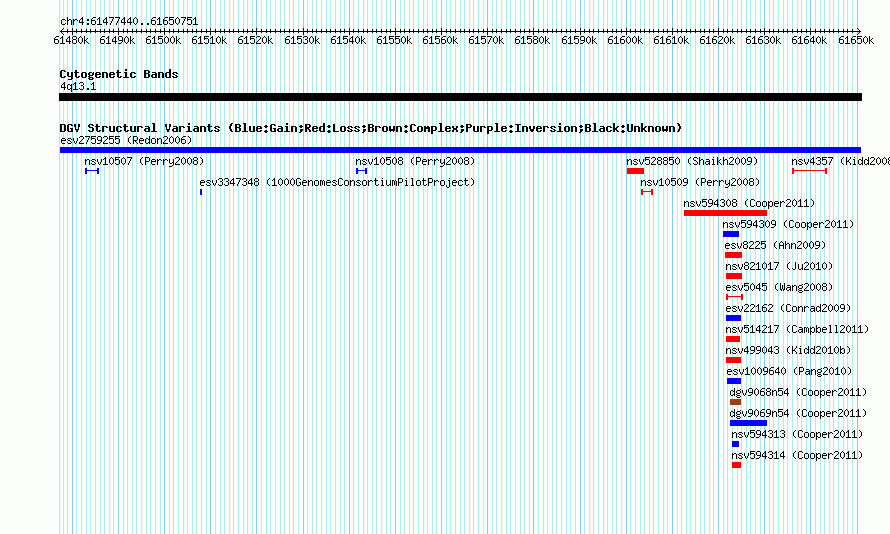
Task: Click the red nsv821017 loss bar
Action: (x=734, y=276)
